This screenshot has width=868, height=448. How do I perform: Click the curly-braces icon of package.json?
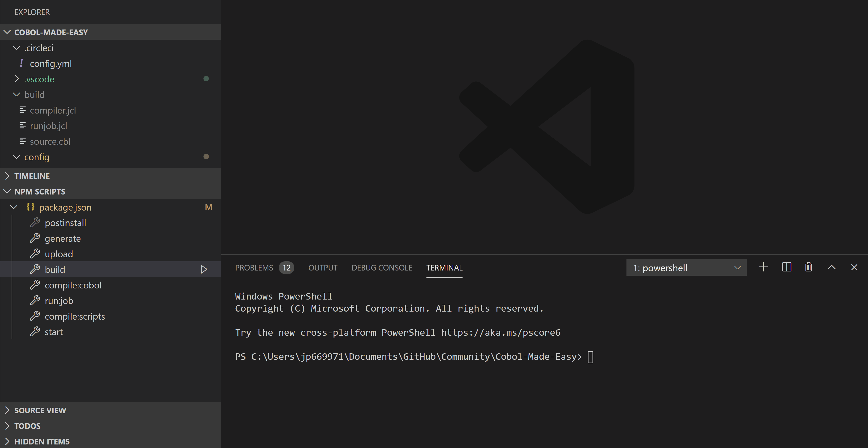(30, 207)
